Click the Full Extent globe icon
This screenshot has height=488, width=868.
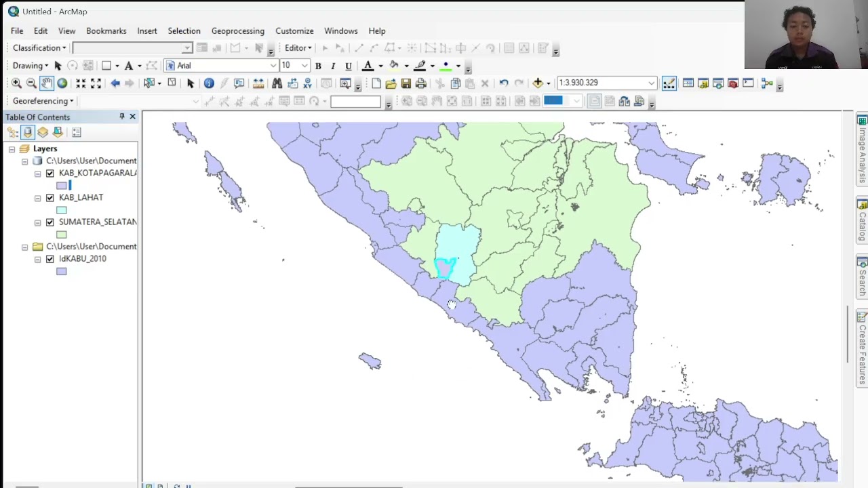[62, 83]
